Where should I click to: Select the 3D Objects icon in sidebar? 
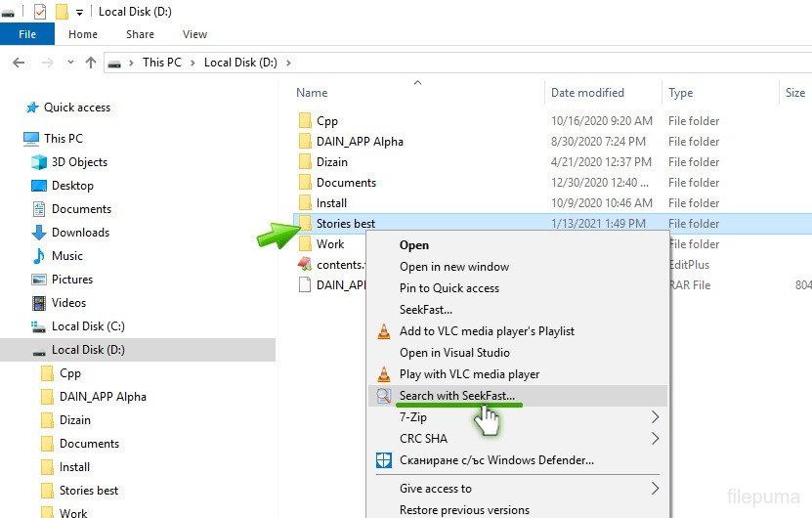coord(39,162)
